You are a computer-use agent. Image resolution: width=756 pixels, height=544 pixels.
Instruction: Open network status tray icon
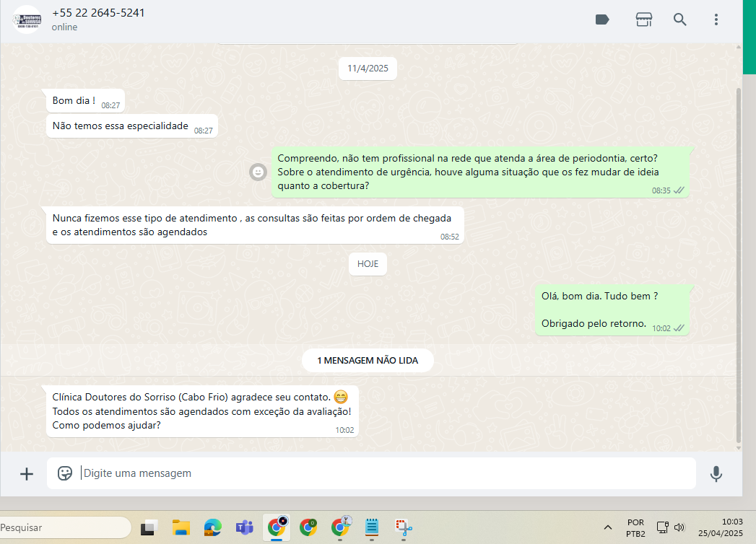point(662,527)
